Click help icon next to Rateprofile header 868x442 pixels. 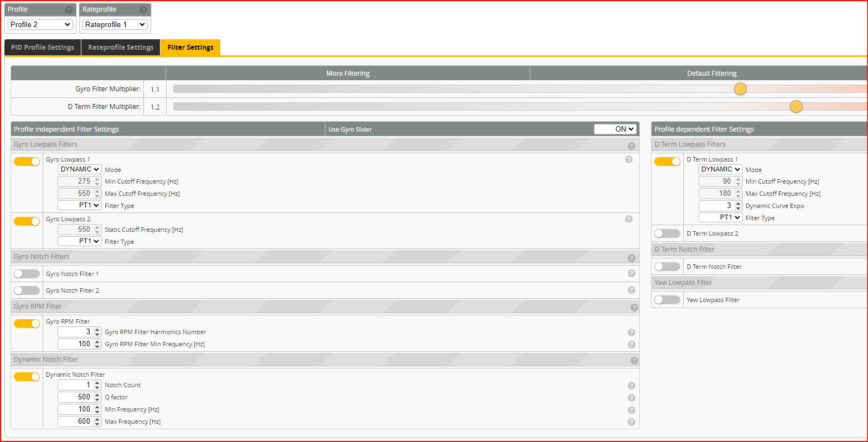[x=143, y=10]
